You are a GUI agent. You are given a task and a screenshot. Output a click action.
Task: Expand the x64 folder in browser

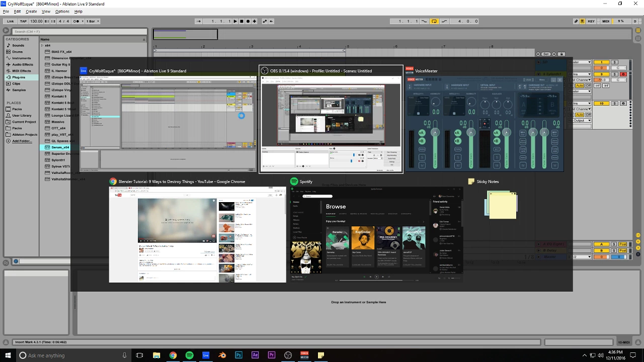pos(42,45)
